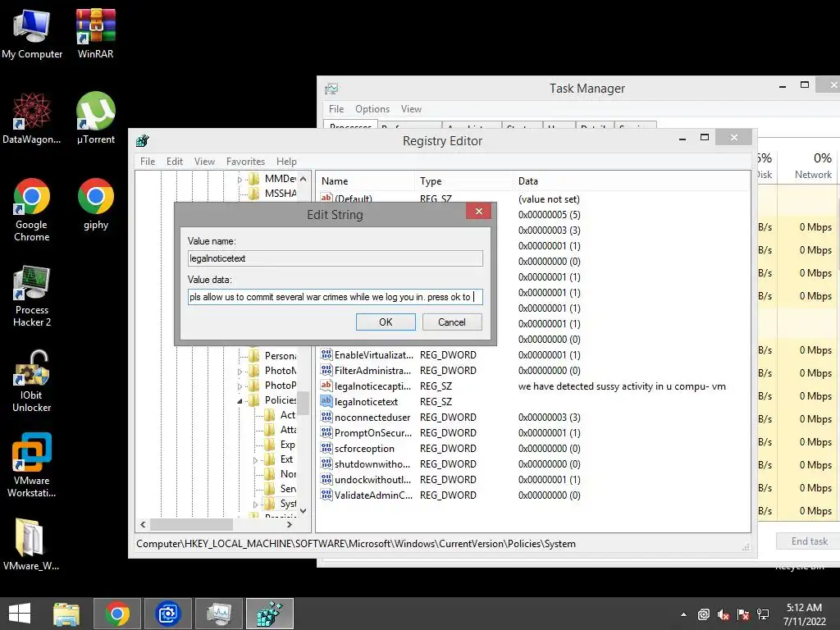The width and height of the screenshot is (840, 630).
Task: Expand the Ext tree node
Action: coord(256,460)
